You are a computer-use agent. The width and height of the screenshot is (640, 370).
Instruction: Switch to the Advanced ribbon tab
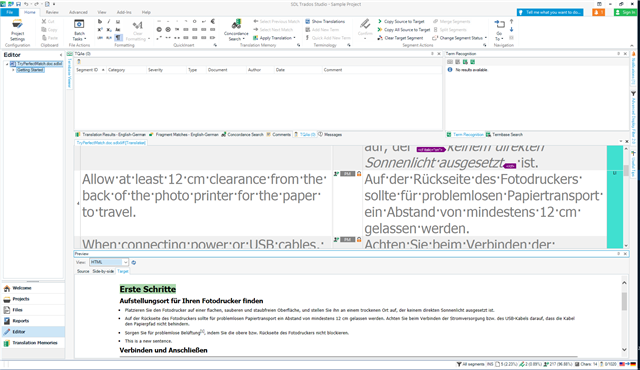78,12
